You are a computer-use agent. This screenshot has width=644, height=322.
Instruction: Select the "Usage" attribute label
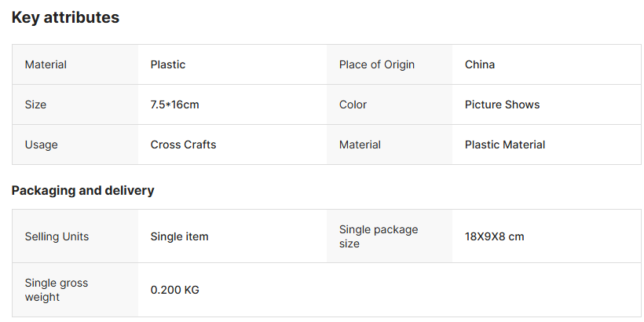tap(41, 145)
